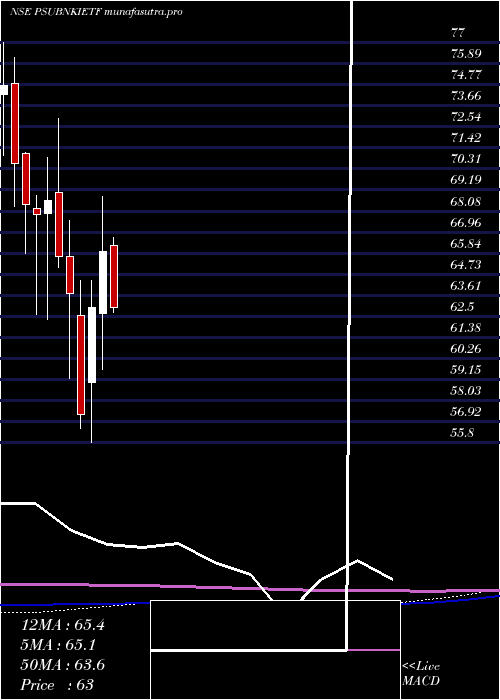Viewport: 500px width, 700px height.
Task: Click the 65.84 price axis label
Action: tap(466, 244)
